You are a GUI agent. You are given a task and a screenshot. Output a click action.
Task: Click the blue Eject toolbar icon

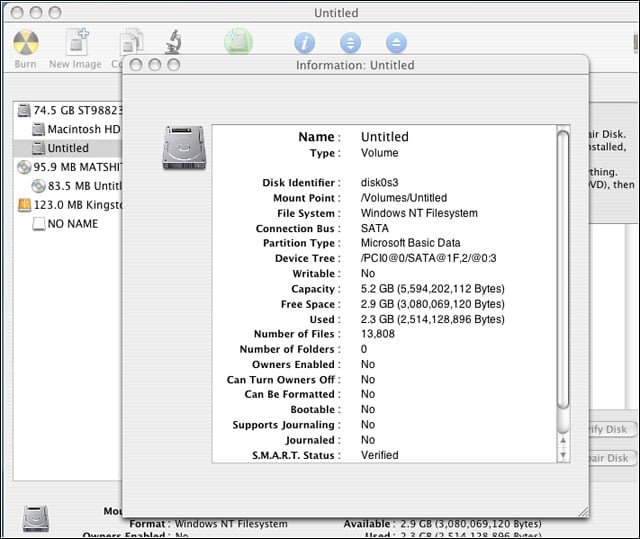(x=396, y=43)
